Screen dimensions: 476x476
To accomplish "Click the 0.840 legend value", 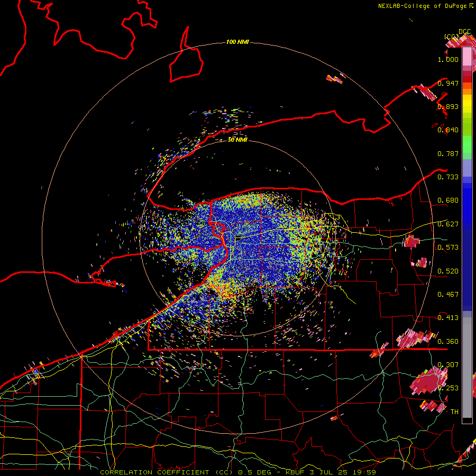I will (x=448, y=130).
